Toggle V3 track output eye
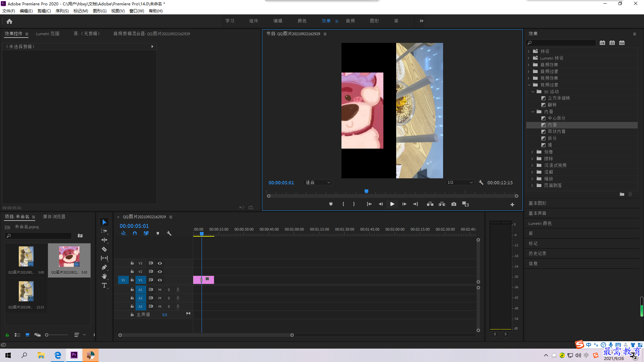This screenshot has width=644, height=362. click(160, 263)
